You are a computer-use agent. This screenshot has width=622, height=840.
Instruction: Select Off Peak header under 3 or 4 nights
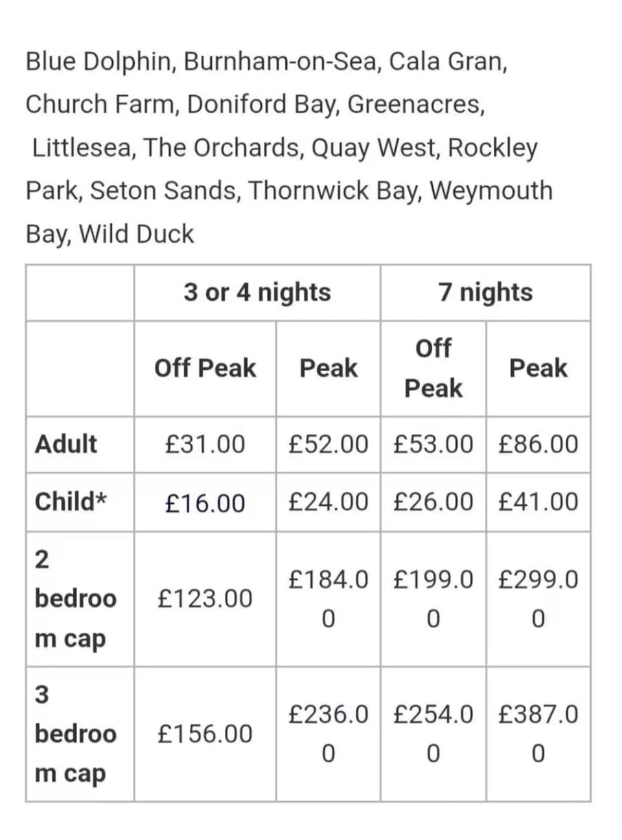coord(205,368)
